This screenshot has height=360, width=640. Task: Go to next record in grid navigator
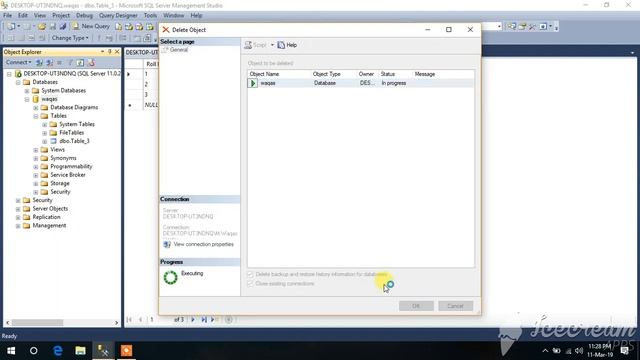click(x=193, y=320)
